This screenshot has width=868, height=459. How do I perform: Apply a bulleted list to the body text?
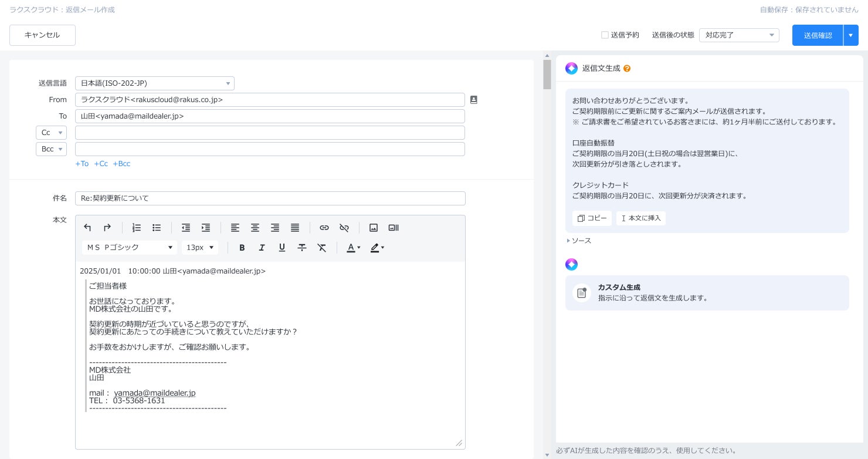157,228
